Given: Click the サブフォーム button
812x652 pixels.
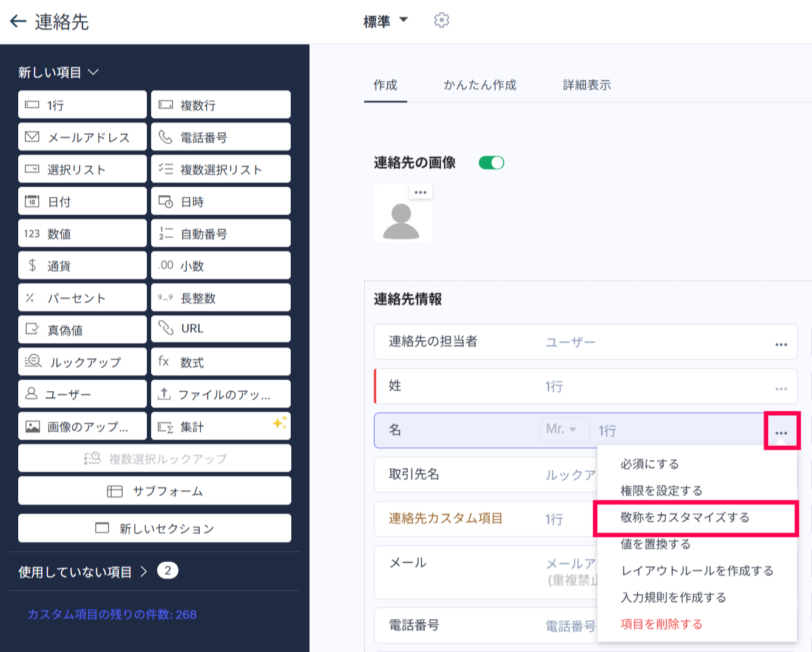Looking at the screenshot, I should point(155,491).
